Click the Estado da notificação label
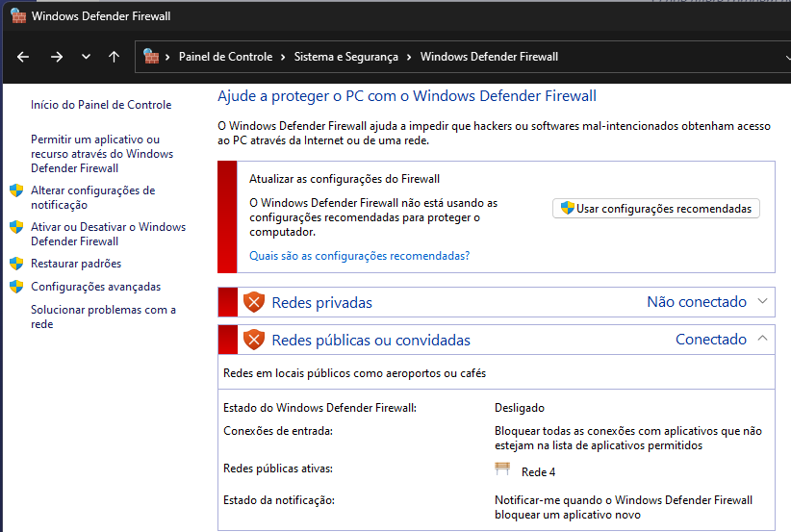Image resolution: width=791 pixels, height=532 pixels. pyautogui.click(x=279, y=500)
